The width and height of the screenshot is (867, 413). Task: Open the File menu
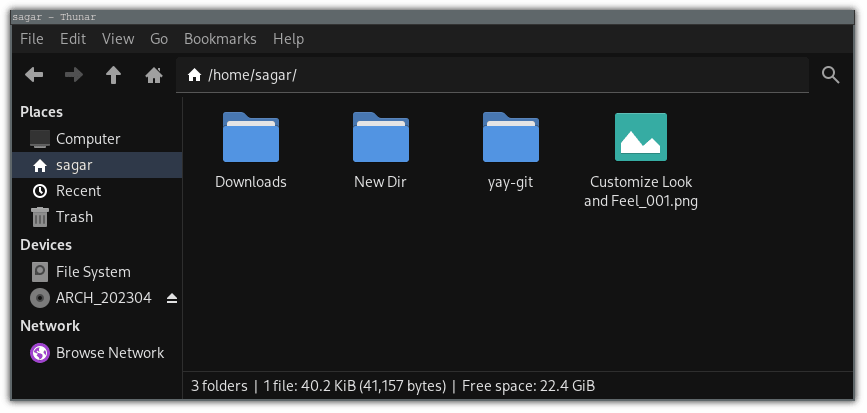coord(32,39)
